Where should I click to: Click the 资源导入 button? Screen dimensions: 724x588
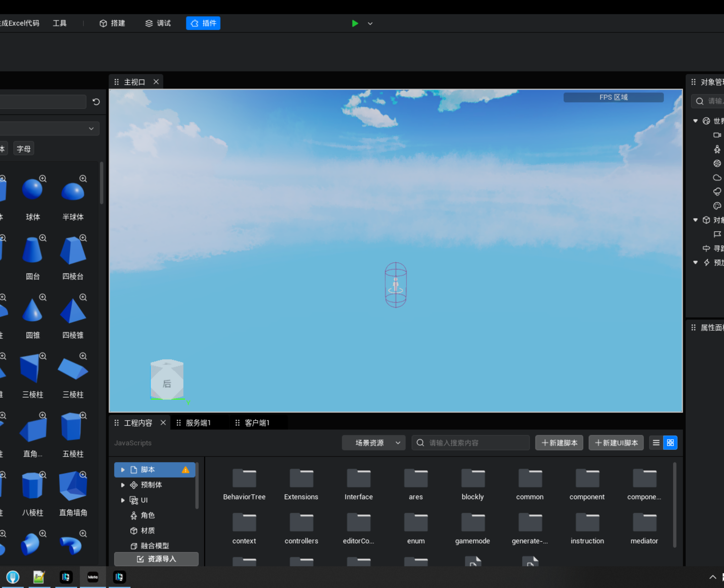pyautogui.click(x=156, y=559)
